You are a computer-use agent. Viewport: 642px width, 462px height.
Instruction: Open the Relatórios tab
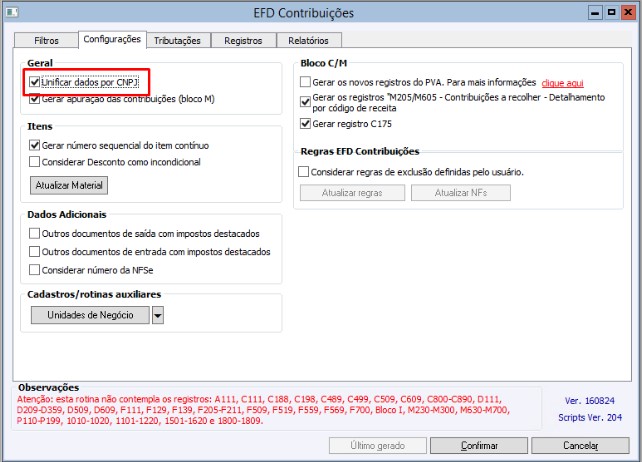click(x=308, y=41)
